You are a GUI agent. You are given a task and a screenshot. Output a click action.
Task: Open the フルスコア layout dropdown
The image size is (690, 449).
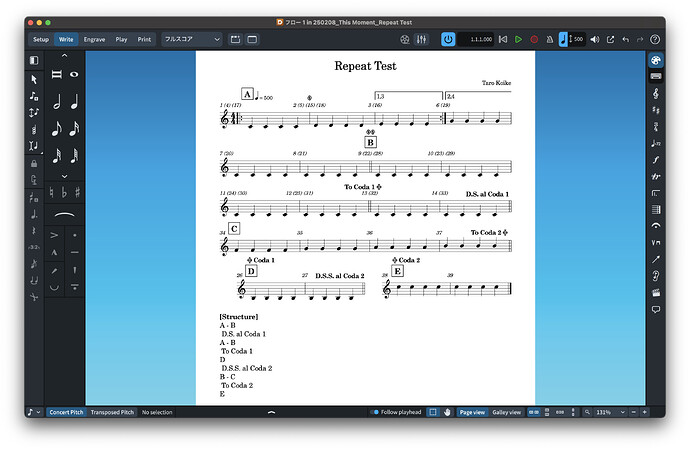coord(192,40)
